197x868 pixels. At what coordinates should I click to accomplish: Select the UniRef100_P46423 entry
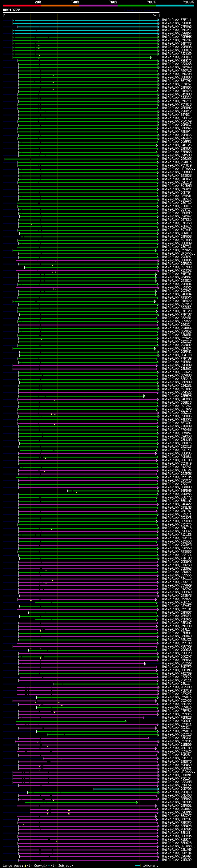177,91
